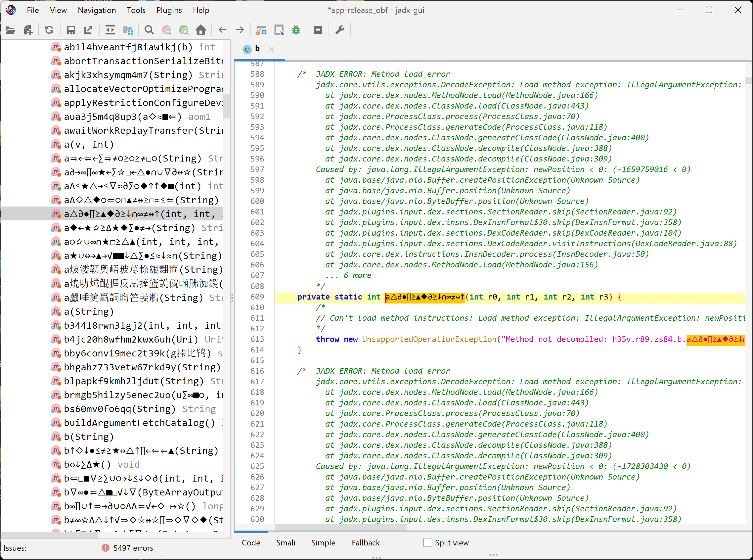
Task: Open the Plugins menu
Action: (169, 10)
